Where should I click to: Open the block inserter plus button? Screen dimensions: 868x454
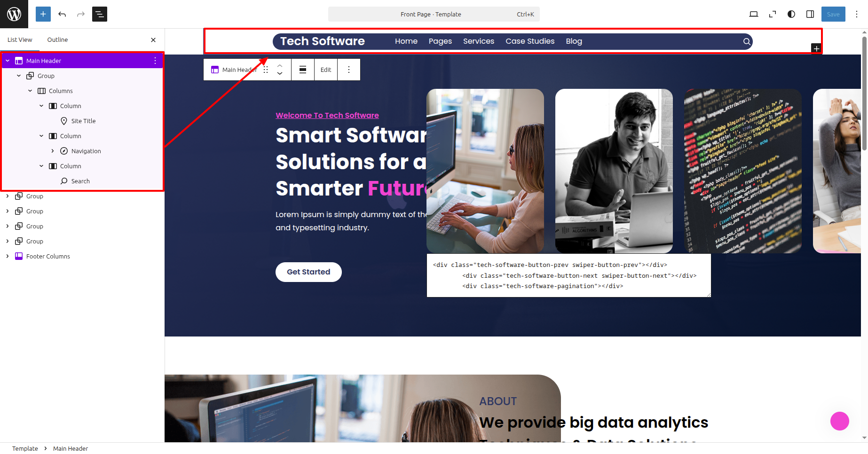[43, 14]
